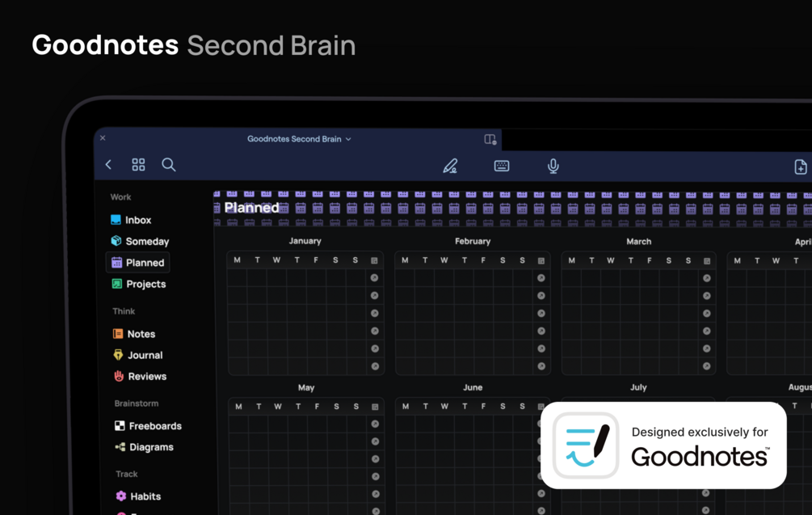The image size is (812, 515).
Task: Select the pen tool in the toolbar
Action: click(x=450, y=166)
